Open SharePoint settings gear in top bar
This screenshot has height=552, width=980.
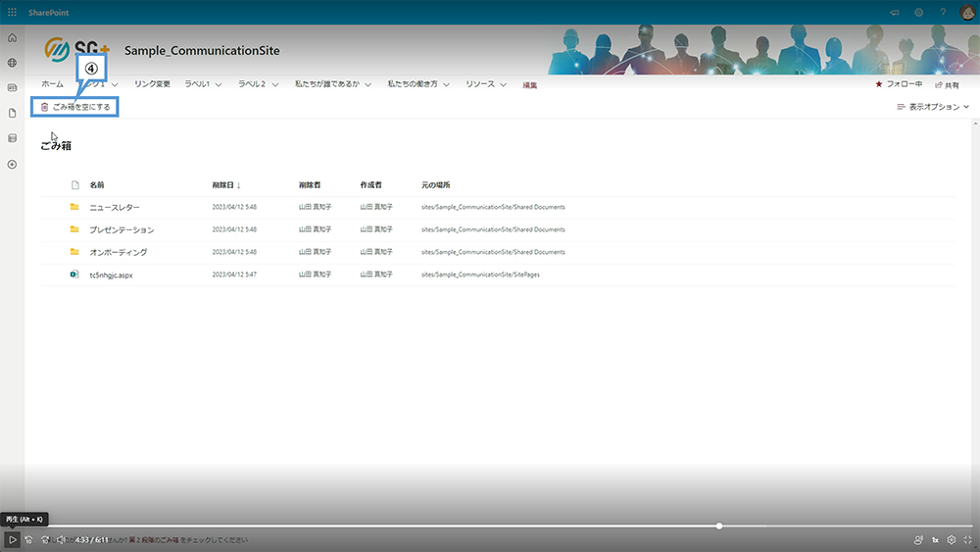coord(919,13)
